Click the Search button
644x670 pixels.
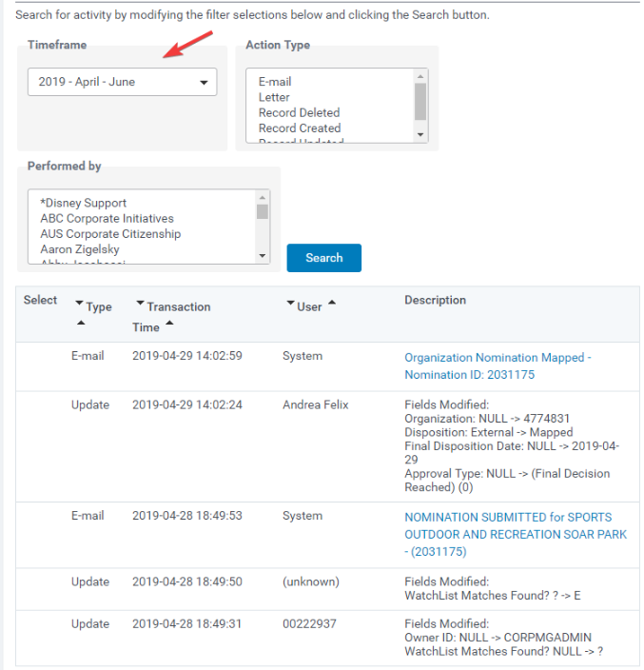coord(324,258)
